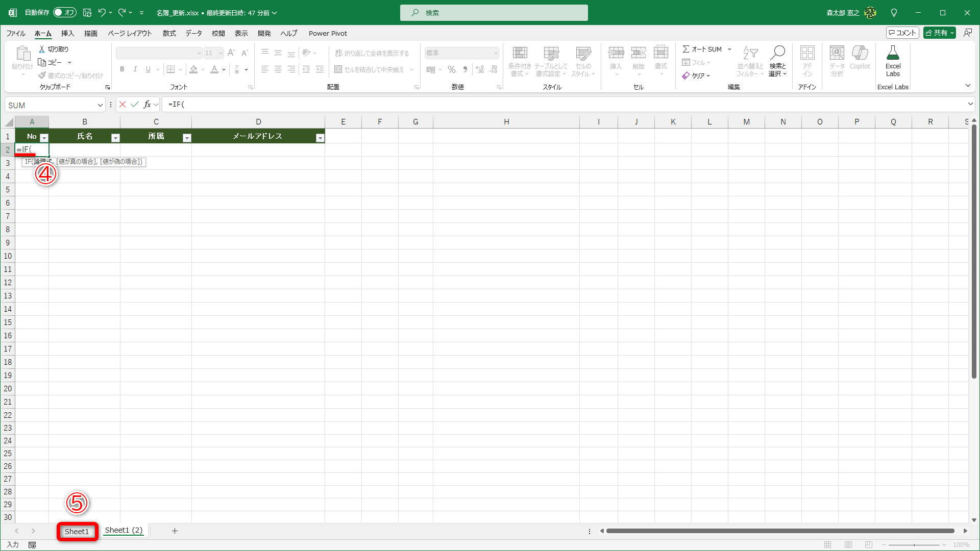The width and height of the screenshot is (980, 551).
Task: Open the 数式 ribbon tab
Action: click(169, 33)
